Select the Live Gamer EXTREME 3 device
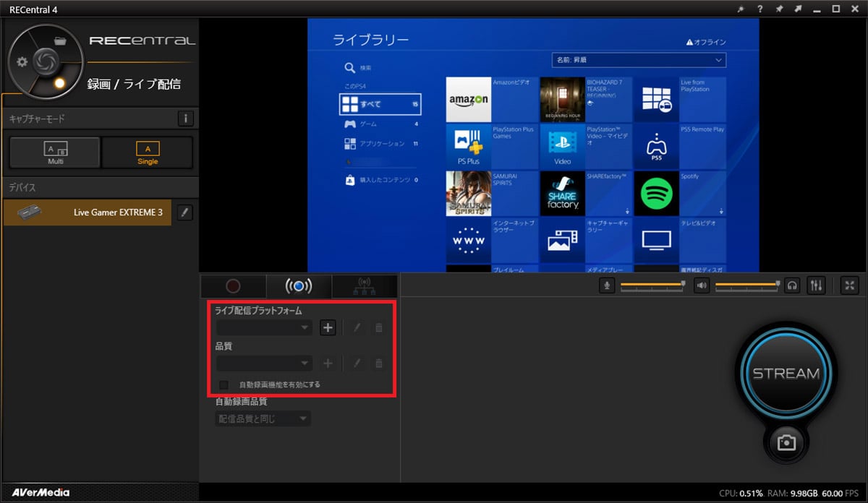Screen dimensions: 868x503 (88, 212)
